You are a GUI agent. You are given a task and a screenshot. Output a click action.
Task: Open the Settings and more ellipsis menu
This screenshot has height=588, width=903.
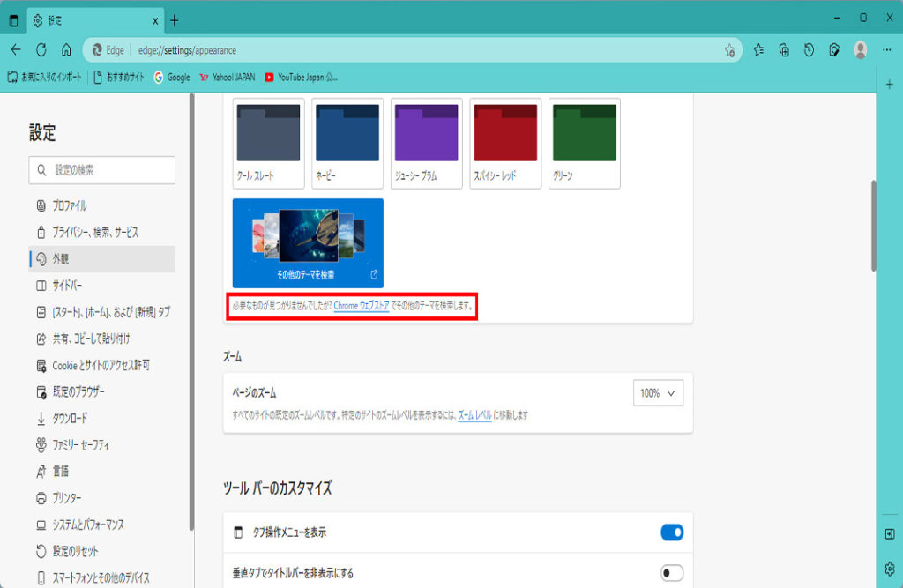pyautogui.click(x=886, y=50)
